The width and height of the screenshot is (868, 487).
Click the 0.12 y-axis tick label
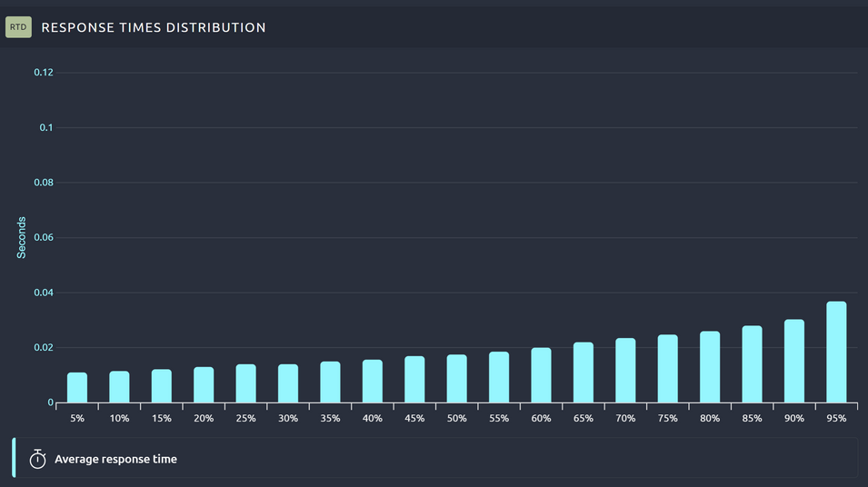44,73
